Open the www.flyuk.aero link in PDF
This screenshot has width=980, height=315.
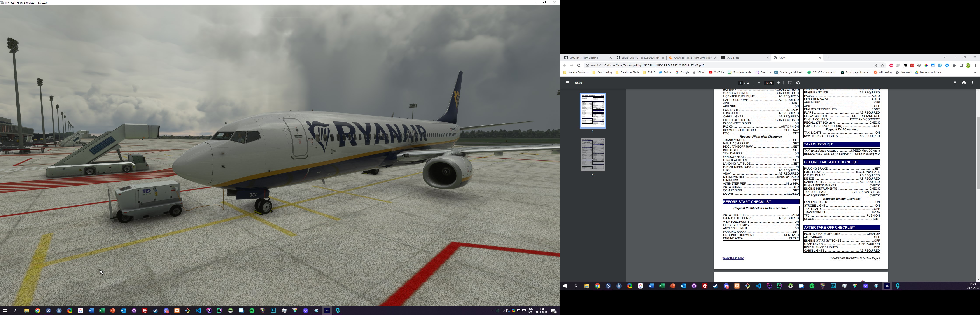click(733, 258)
